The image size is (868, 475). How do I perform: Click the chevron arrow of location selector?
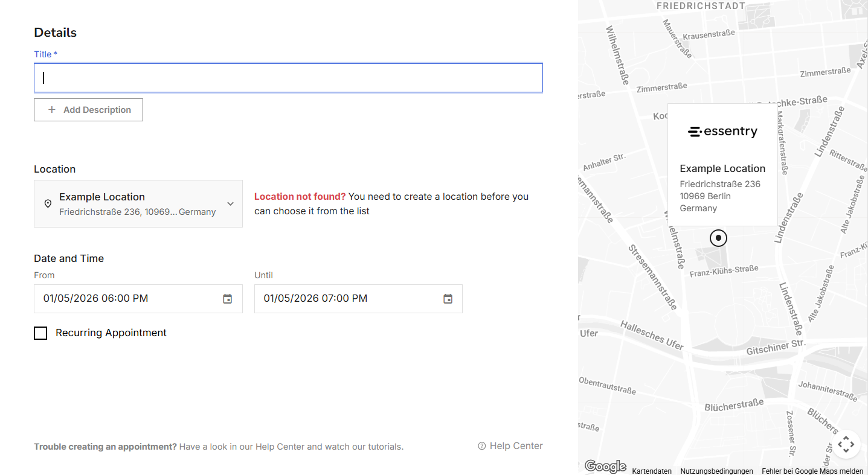[x=230, y=204]
